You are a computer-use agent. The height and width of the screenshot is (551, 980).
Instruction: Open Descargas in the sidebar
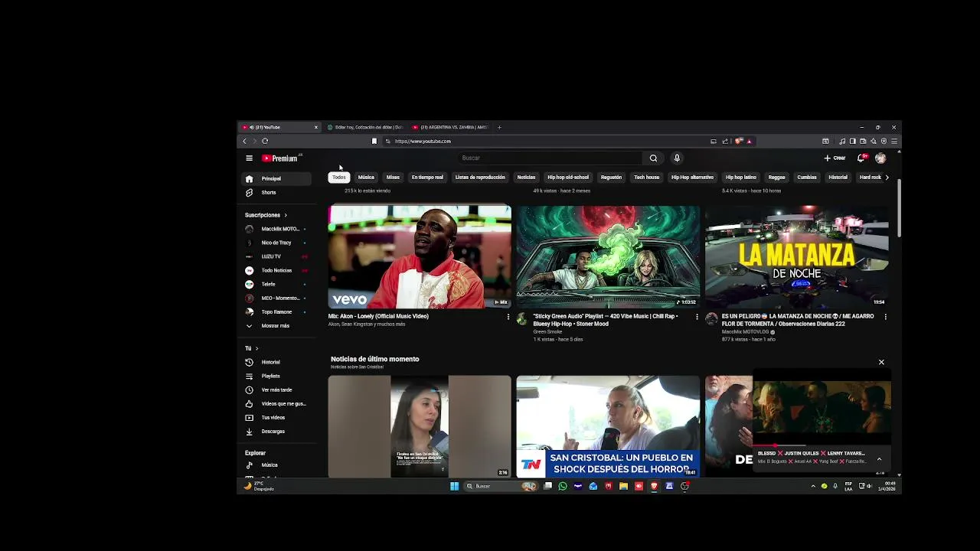point(276,431)
